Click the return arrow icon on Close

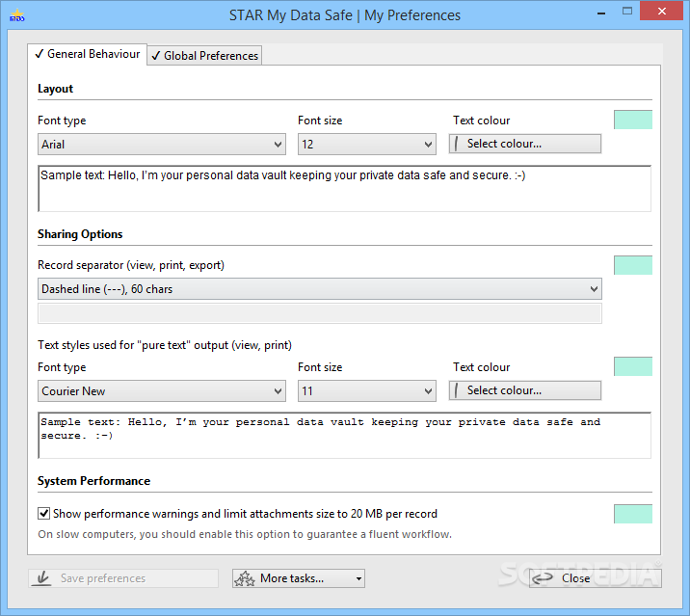pyautogui.click(x=543, y=578)
